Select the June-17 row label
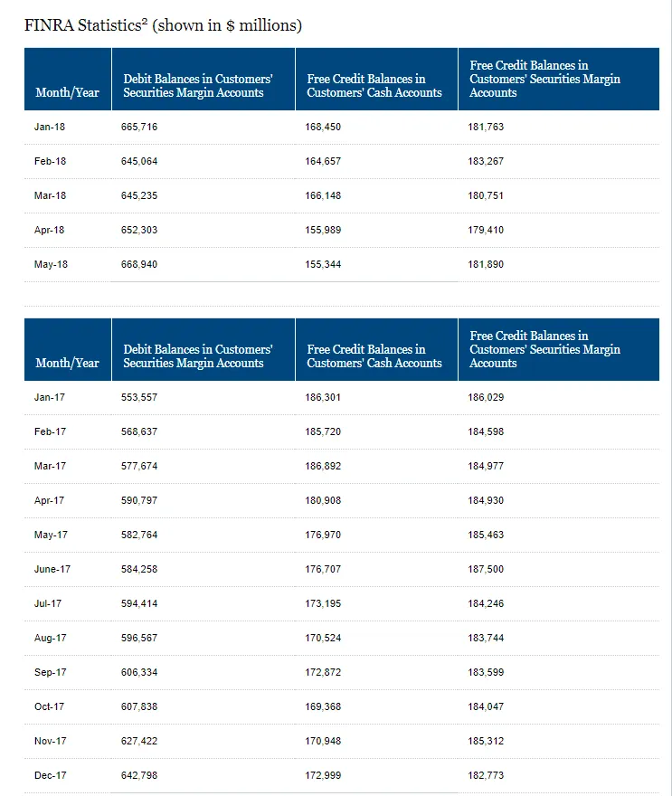The image size is (672, 796). tap(52, 569)
